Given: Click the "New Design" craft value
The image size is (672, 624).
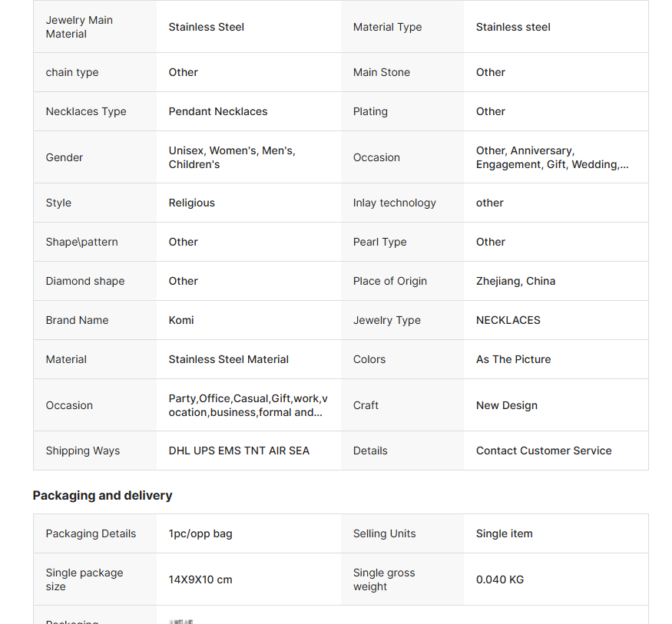Looking at the screenshot, I should (x=507, y=405).
